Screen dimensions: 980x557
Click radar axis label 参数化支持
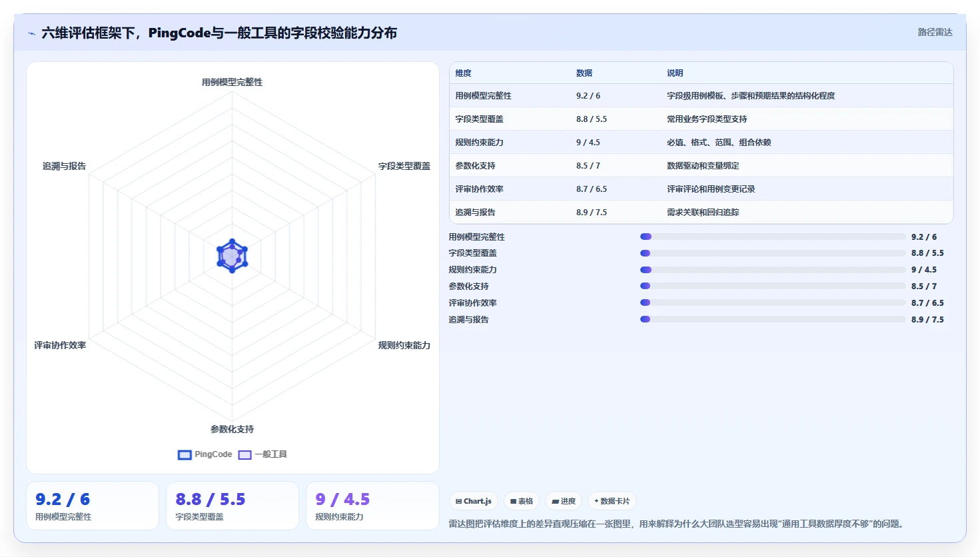click(x=232, y=430)
